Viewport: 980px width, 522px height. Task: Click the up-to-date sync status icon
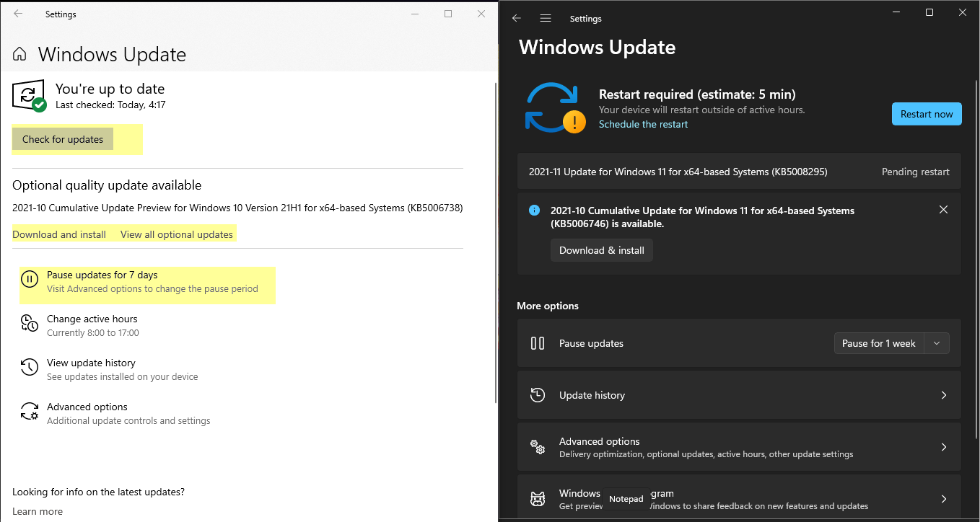(x=29, y=97)
